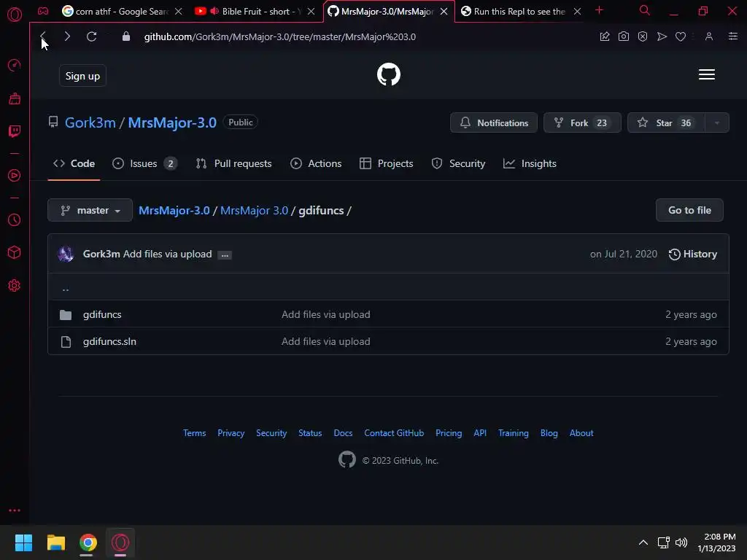
Task: Open Easy Setup sliders icon
Action: pos(733,36)
